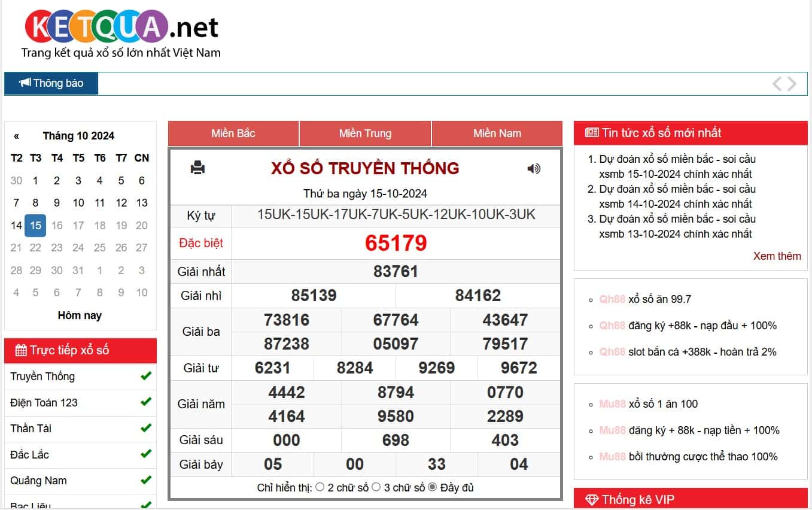Click Giải ba number 73816

[x=287, y=320]
